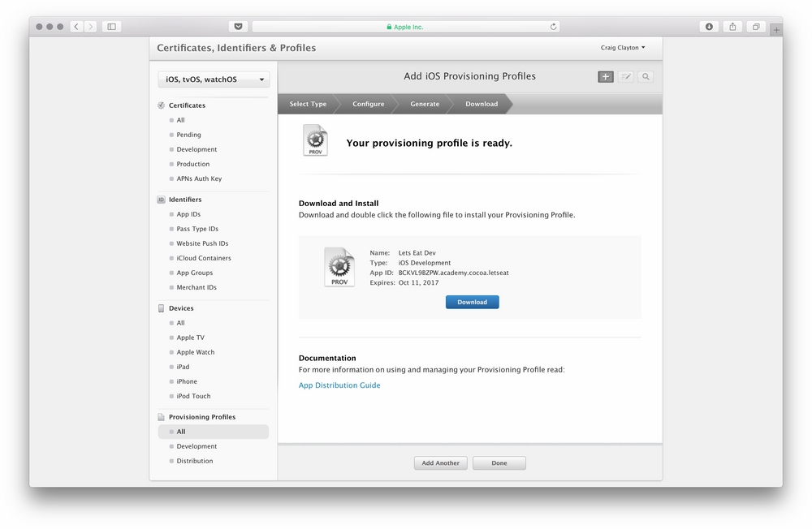Screen dimensions: 812x529
Task: Open iPod Touch devices
Action: click(x=194, y=396)
